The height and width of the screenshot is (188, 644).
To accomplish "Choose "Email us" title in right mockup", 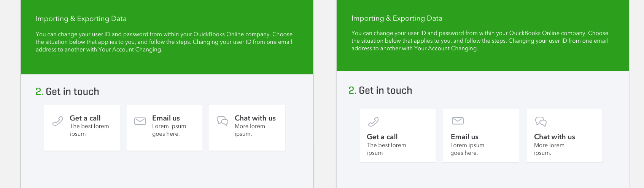I will 464,137.
